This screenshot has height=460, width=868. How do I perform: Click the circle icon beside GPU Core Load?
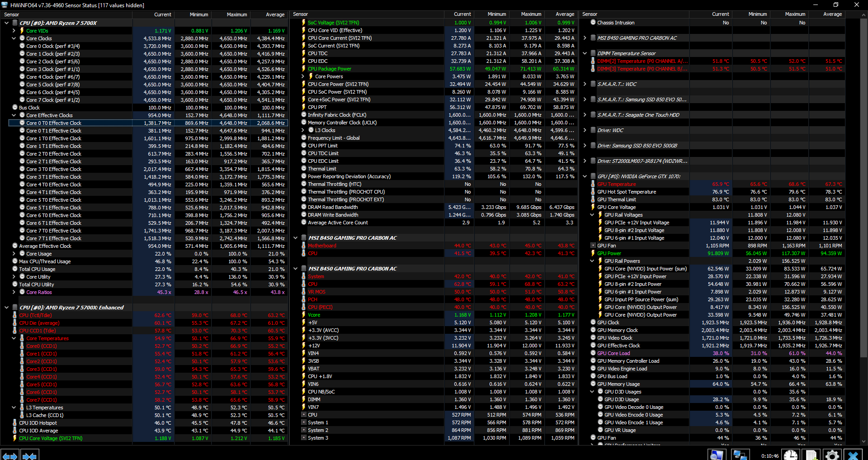593,353
